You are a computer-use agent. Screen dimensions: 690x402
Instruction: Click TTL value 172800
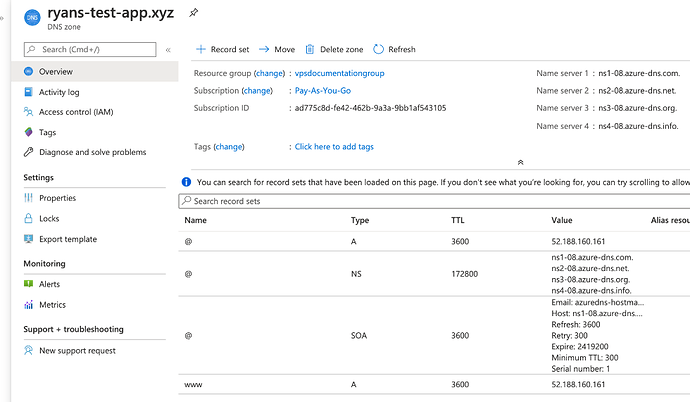464,274
